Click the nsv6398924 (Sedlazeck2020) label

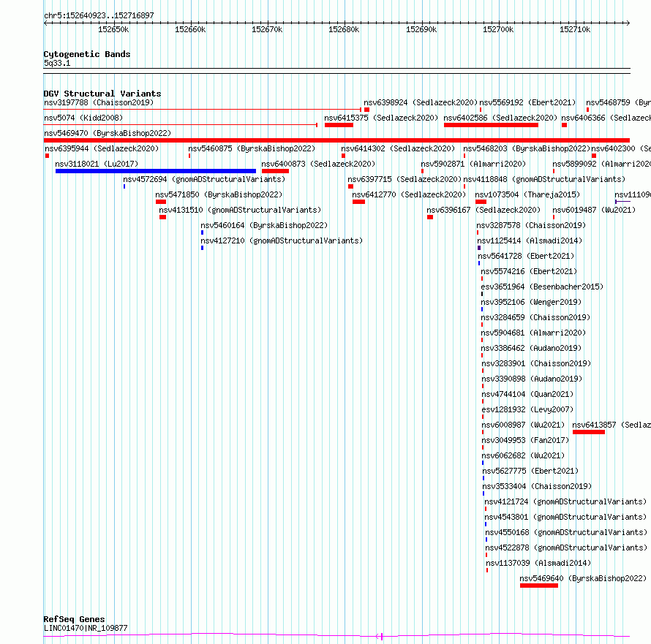coord(421,102)
